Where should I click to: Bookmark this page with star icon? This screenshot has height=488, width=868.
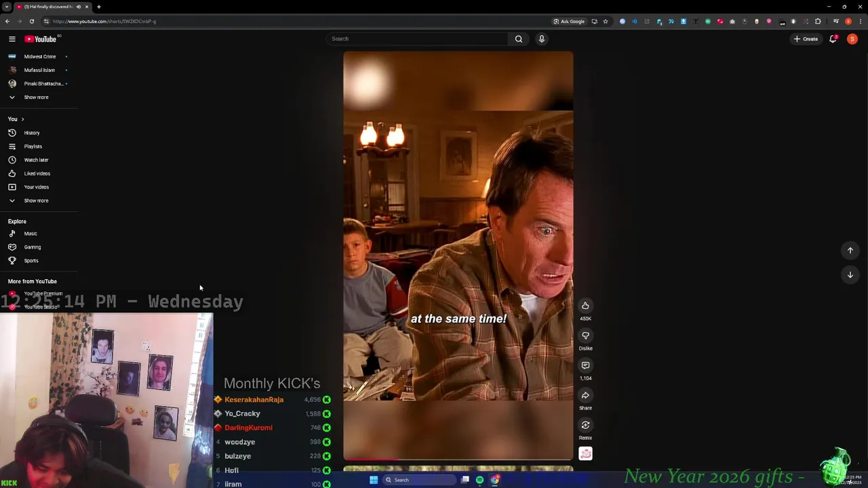pos(606,21)
